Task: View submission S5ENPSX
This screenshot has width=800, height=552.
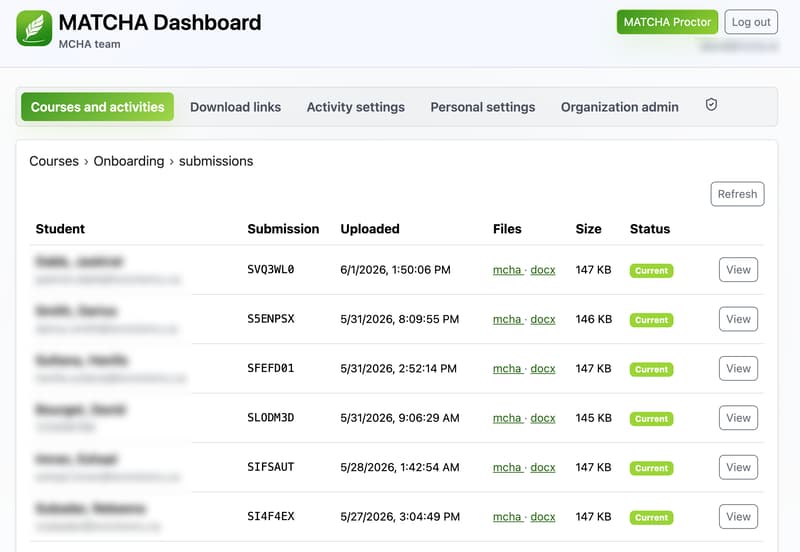Action: pyautogui.click(x=738, y=319)
